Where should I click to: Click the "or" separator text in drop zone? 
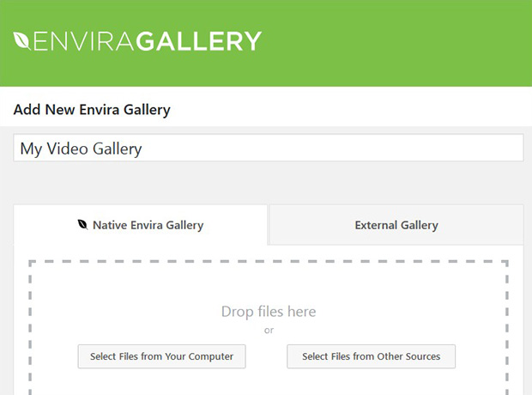269,330
